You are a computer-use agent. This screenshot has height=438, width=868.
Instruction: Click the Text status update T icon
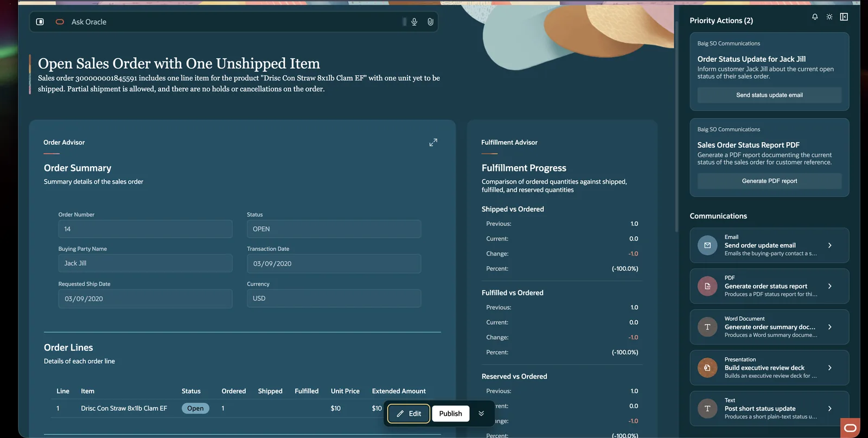coord(707,408)
